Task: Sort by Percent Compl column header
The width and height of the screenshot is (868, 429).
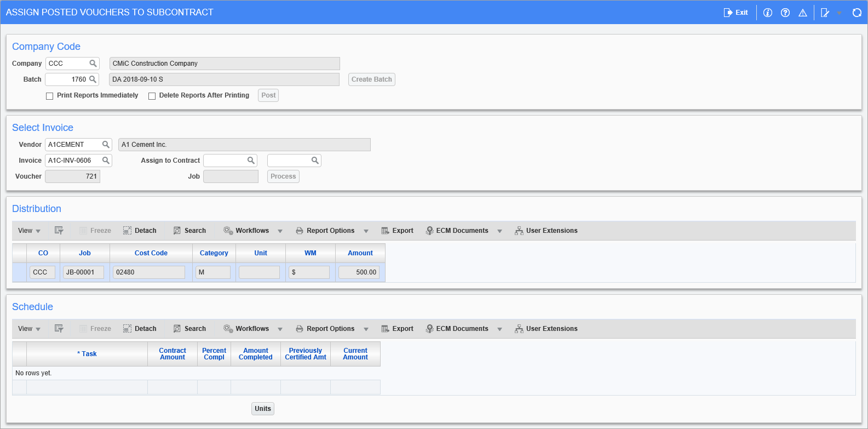Action: click(214, 354)
